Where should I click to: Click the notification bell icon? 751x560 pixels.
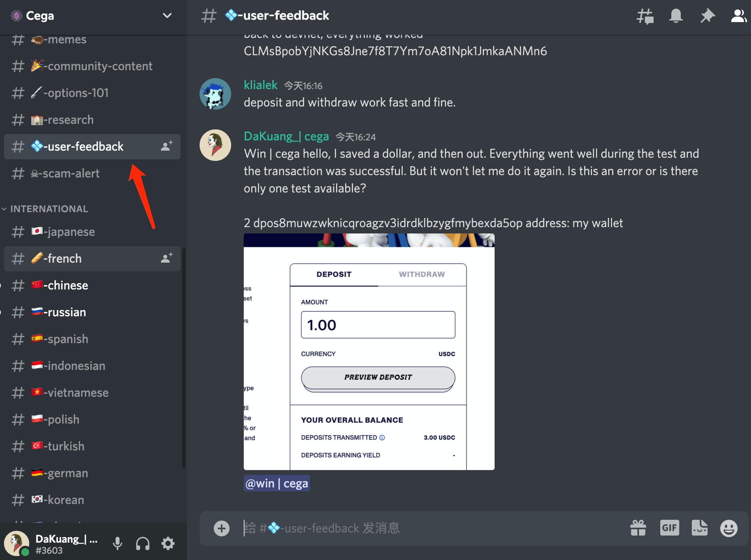[x=676, y=16]
